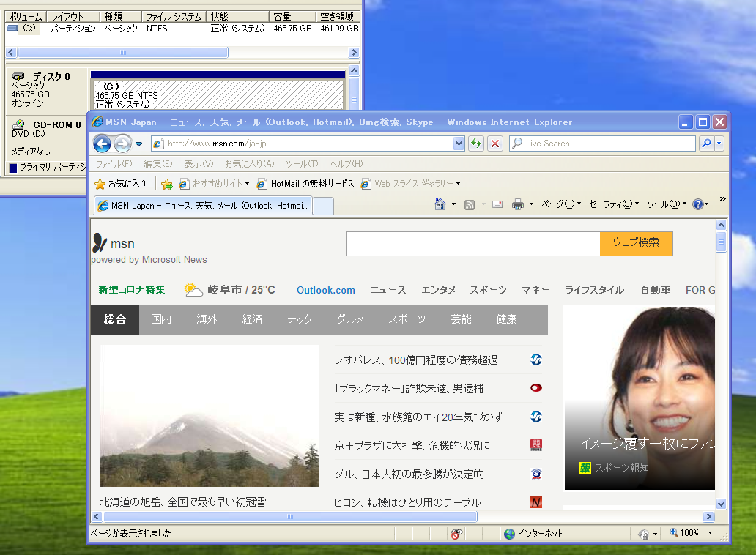756x555 pixels.
Task: Open ツール(T) menu in menu bar
Action: (x=301, y=164)
